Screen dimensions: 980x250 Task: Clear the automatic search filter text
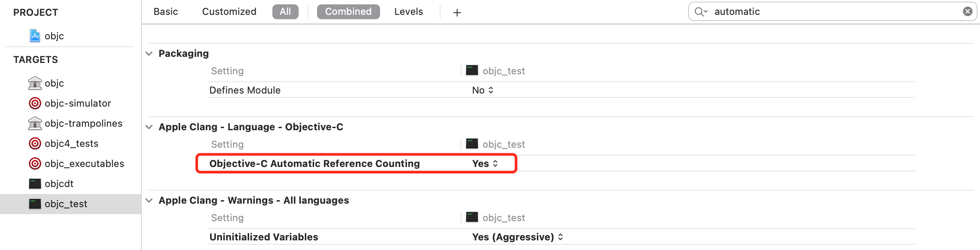[968, 11]
